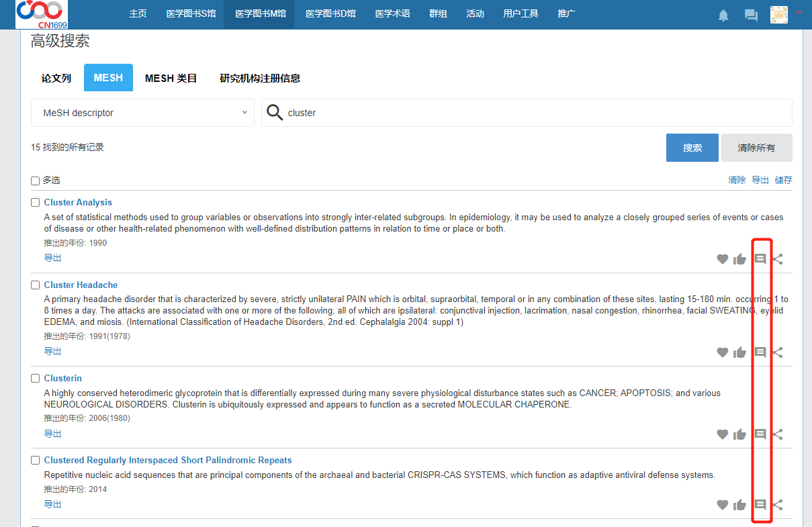Tick the Clusterin result checkbox
The height and width of the screenshot is (527, 812).
36,379
